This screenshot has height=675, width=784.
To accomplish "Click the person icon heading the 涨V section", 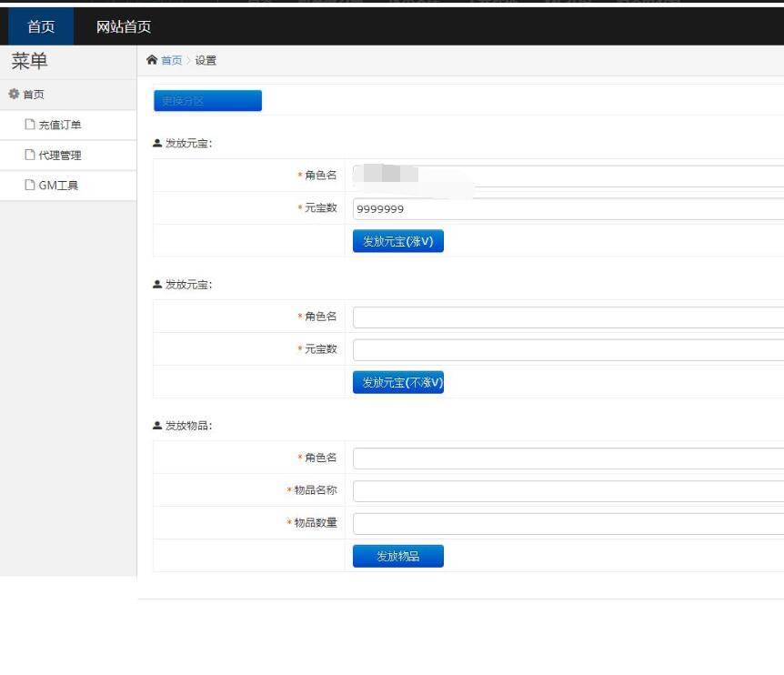I will pyautogui.click(x=157, y=144).
